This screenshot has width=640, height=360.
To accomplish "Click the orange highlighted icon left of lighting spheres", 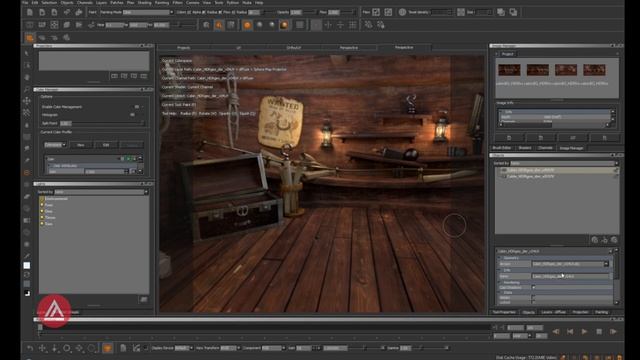I will pyautogui.click(x=219, y=25).
